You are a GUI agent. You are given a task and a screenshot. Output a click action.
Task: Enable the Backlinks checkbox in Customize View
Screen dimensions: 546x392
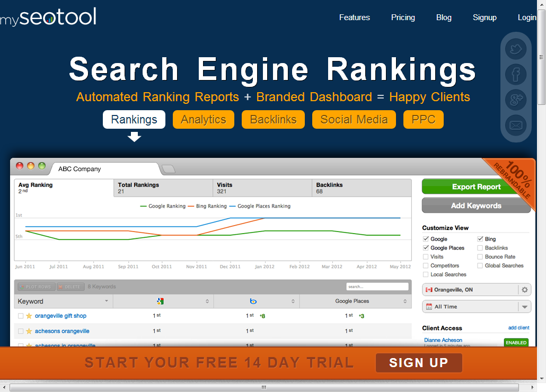pyautogui.click(x=480, y=248)
